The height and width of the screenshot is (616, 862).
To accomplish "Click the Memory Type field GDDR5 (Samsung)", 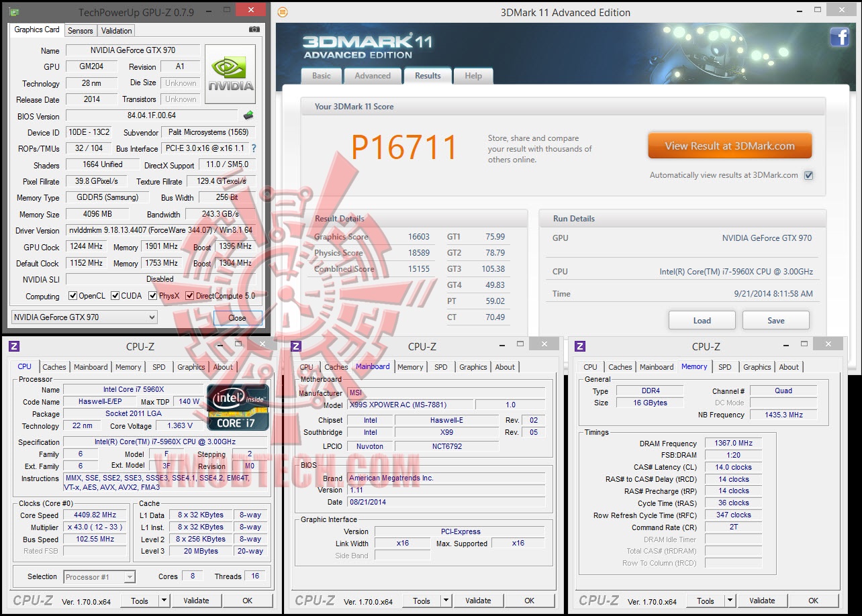I will (x=107, y=197).
